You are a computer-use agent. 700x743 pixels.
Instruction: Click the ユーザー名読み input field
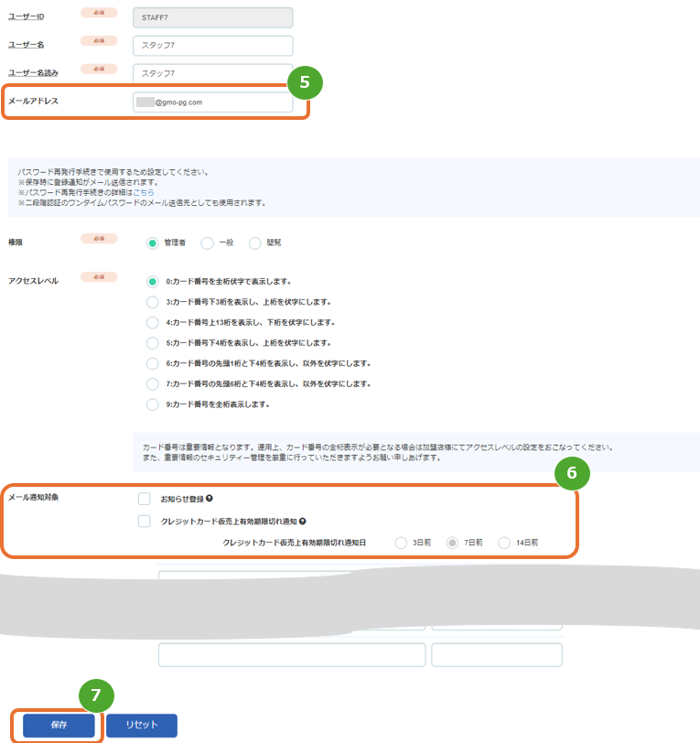(213, 73)
